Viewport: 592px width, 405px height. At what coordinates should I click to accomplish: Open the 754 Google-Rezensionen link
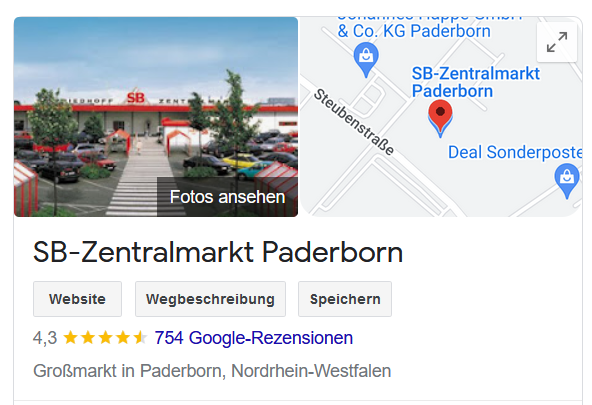click(254, 338)
